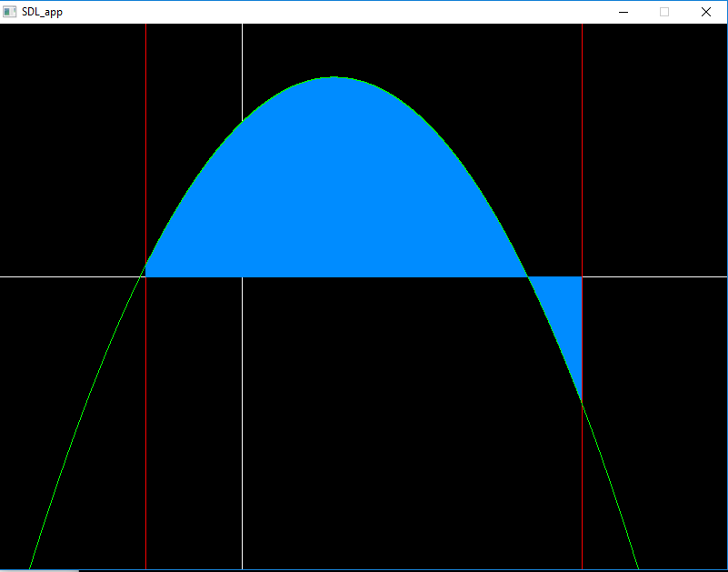Viewport: 728px width, 572px height.
Task: Click the origin where white axes cross
Action: click(x=242, y=276)
